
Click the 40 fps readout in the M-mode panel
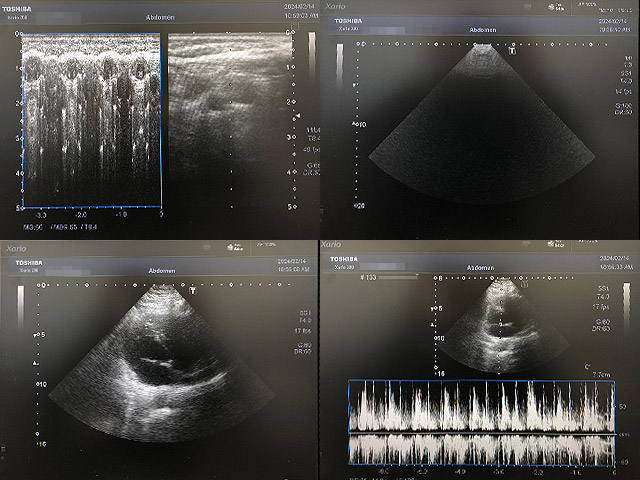coord(311,150)
